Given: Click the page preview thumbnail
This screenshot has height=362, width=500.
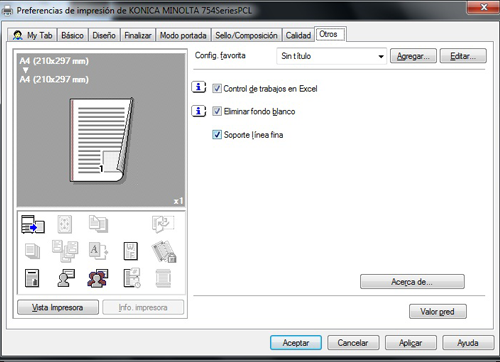Looking at the screenshot, I should point(102,140).
